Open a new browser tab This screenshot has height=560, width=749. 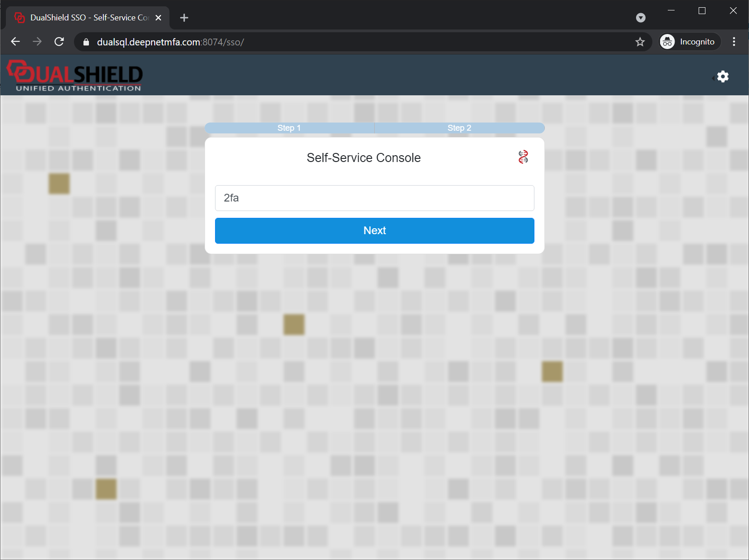(x=184, y=18)
